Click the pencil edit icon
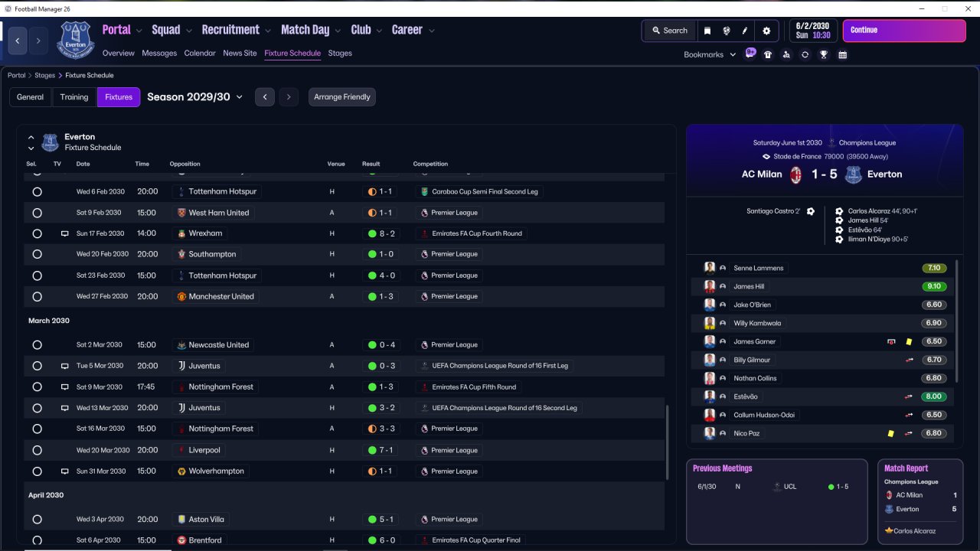Image resolution: width=980 pixels, height=551 pixels. click(x=745, y=31)
